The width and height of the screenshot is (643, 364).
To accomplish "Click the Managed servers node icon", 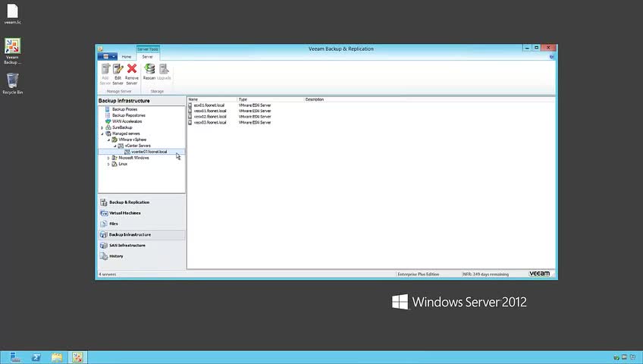I will [108, 133].
